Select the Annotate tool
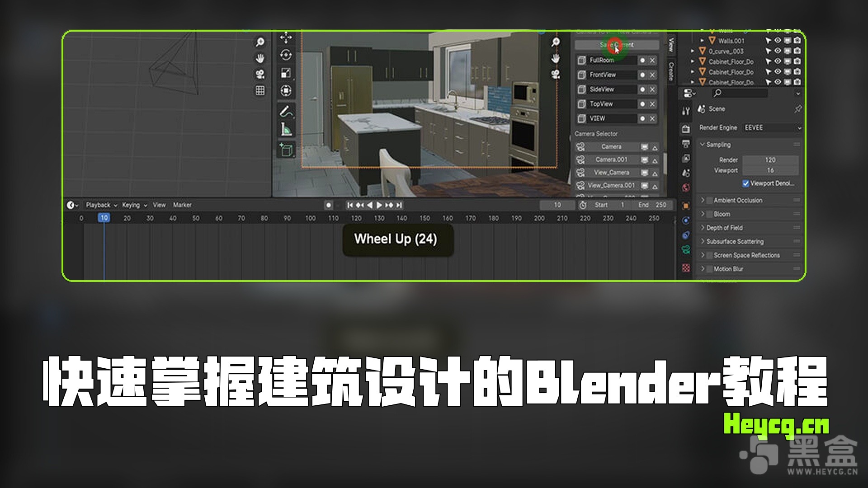The height and width of the screenshot is (488, 868). pyautogui.click(x=286, y=111)
